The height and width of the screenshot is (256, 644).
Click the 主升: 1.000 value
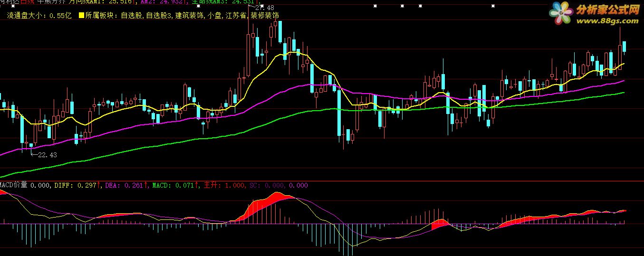point(225,185)
